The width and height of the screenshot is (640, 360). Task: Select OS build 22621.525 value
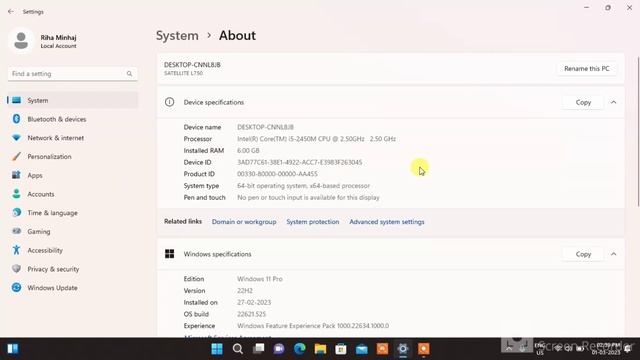point(251,314)
